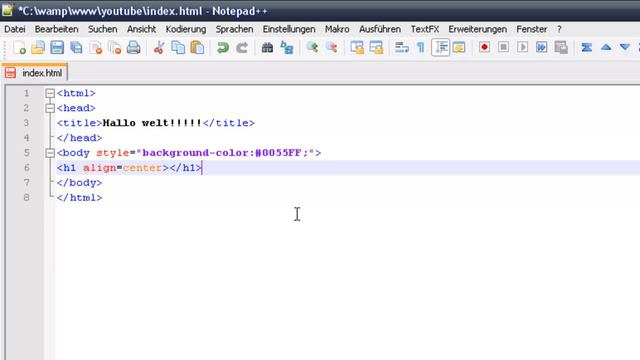The image size is (640, 360).
Task: Click the Print icon
Action: click(x=133, y=48)
